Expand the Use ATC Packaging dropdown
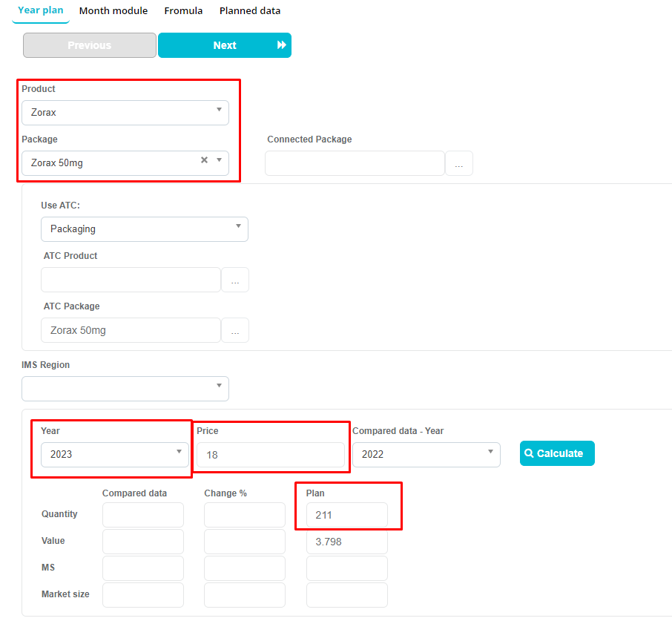Screen dimensions: 672x621 pyautogui.click(x=144, y=229)
